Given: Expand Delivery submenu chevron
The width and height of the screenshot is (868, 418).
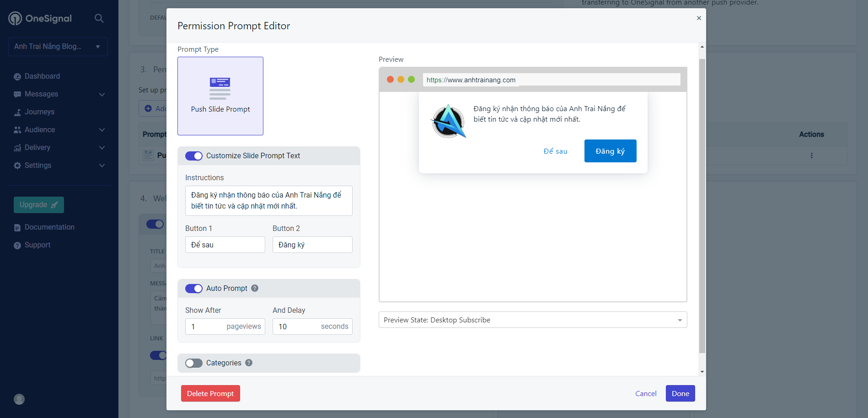Looking at the screenshot, I should (102, 148).
